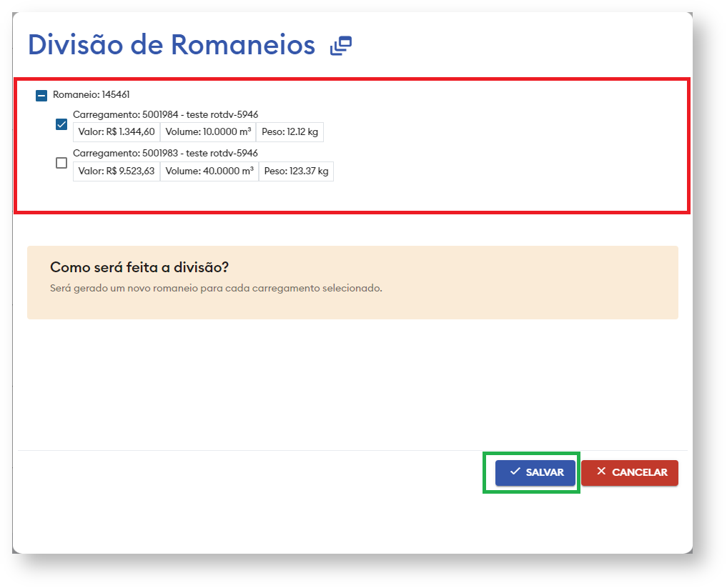Click the collapse icon next to Romaneio 145461

(x=43, y=94)
